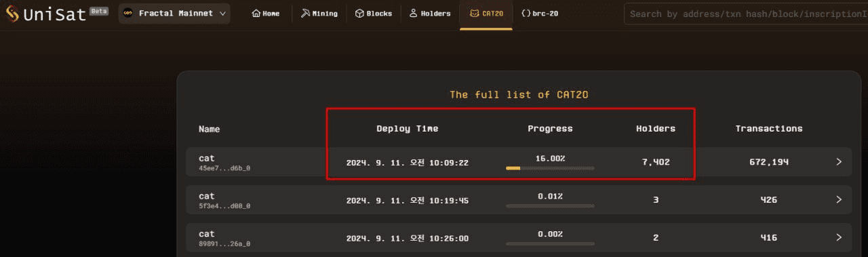The image size is (868, 257).
Task: Focus the address/txn hash search field
Action: click(746, 14)
